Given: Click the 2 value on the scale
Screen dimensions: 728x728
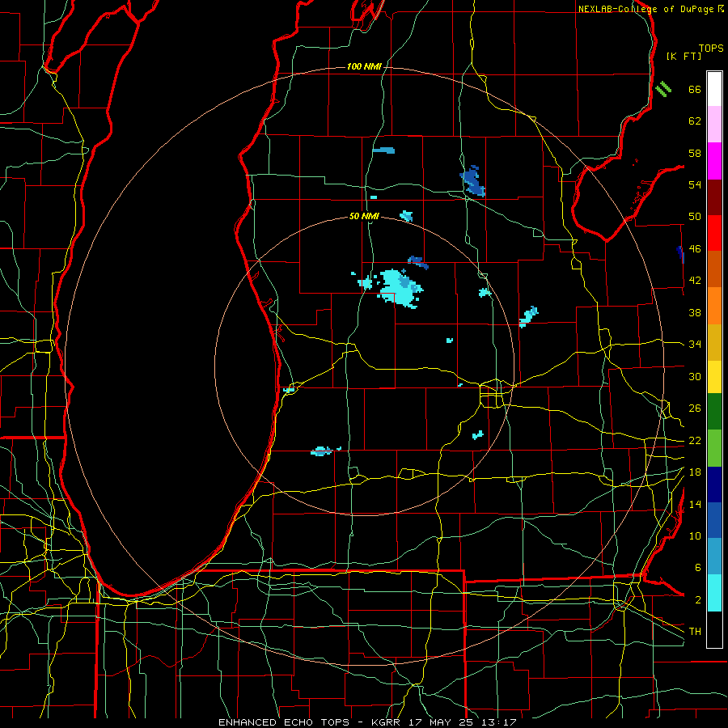Looking at the screenshot, I should pos(697,600).
